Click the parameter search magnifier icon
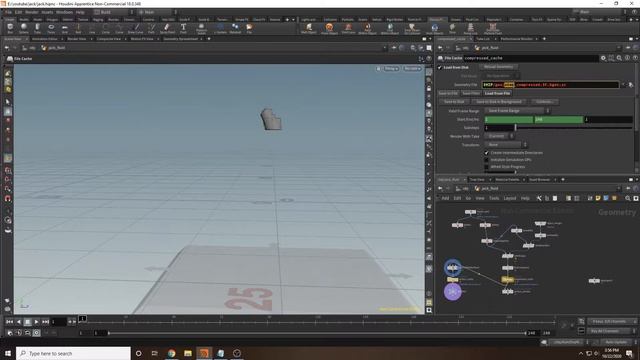640x360 pixels. 619,58
